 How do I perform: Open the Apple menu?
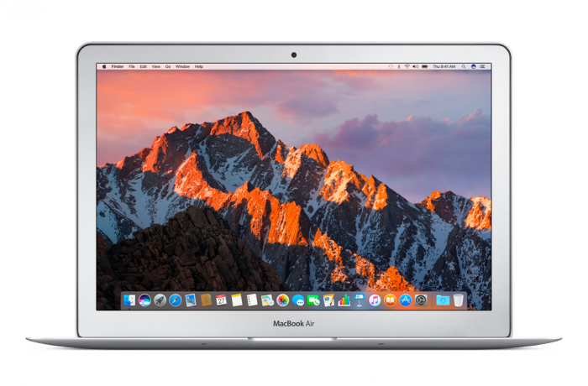(104, 66)
